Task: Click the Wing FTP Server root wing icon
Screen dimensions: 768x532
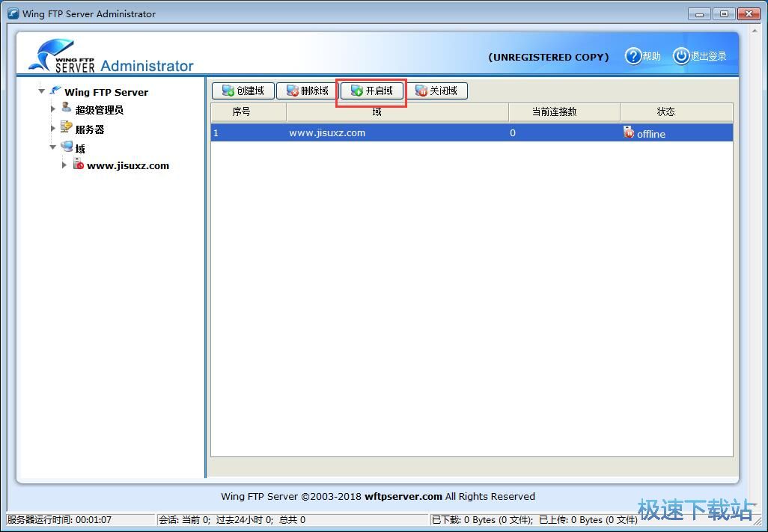Action: (x=55, y=91)
